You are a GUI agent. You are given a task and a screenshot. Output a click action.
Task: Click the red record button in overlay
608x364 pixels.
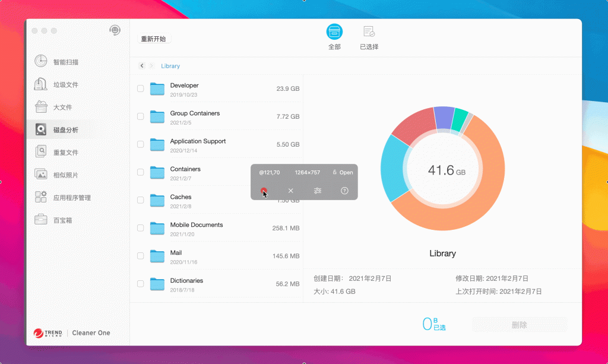[264, 191]
